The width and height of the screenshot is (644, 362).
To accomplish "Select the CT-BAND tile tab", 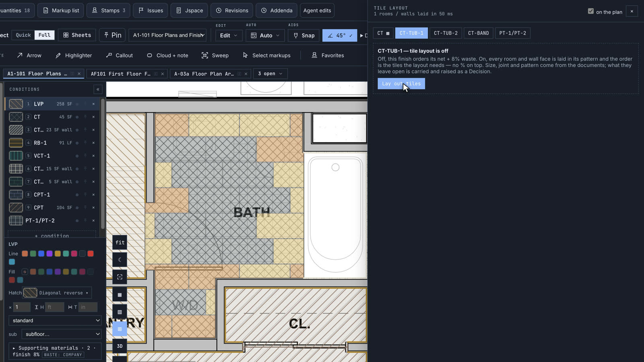I will 478,33.
